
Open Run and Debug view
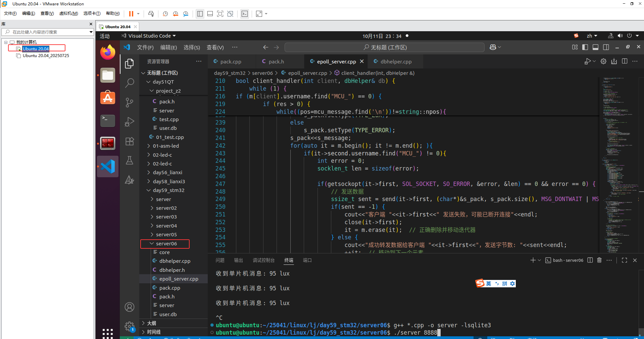pos(130,122)
